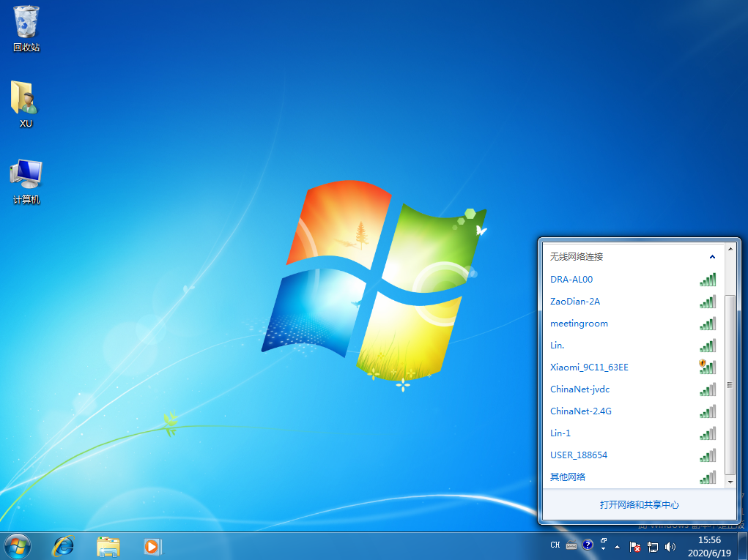Click the CH input language button
748x560 pixels.
tap(555, 545)
